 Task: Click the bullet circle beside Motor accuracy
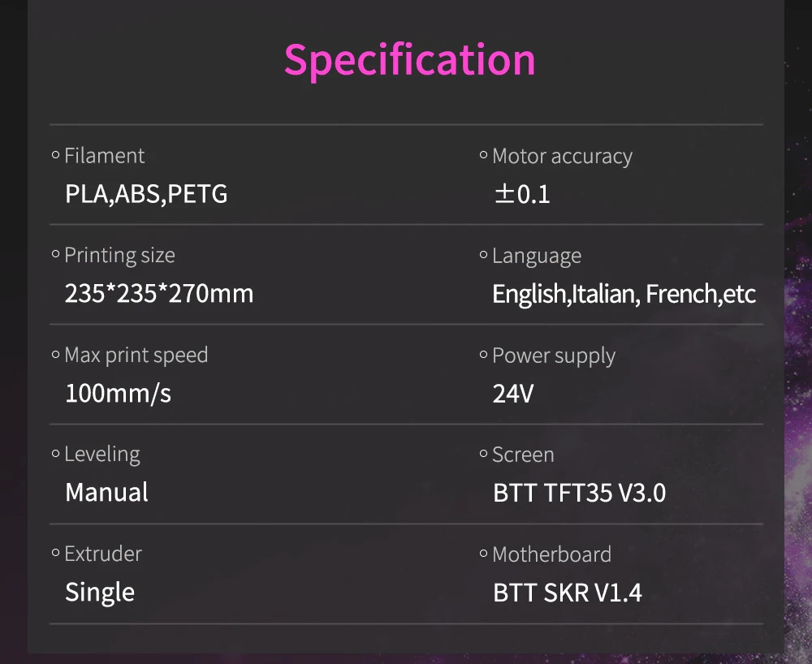[x=484, y=155]
